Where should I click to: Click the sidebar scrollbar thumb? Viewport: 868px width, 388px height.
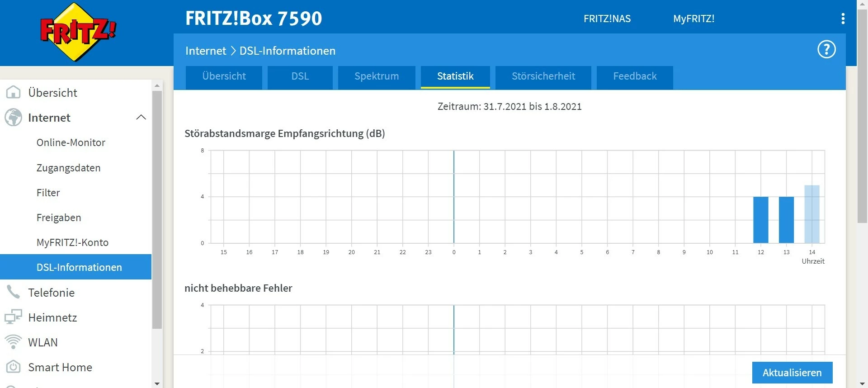pos(157,210)
